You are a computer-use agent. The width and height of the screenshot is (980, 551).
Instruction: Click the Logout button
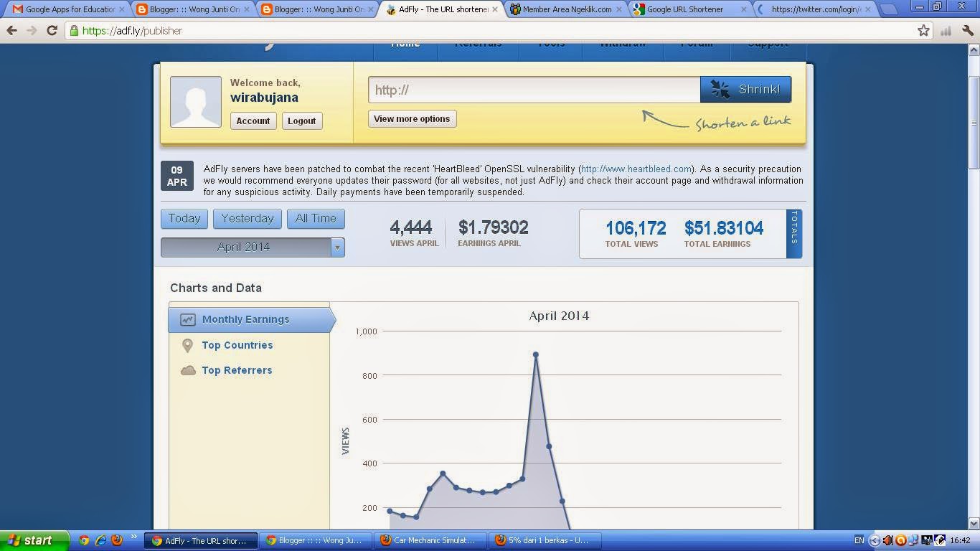pos(301,121)
